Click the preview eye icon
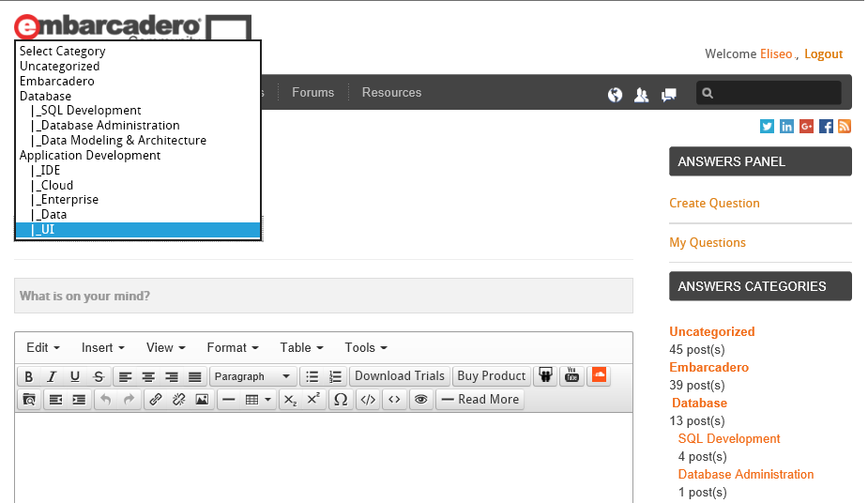Image resolution: width=868 pixels, height=503 pixels. tap(421, 400)
